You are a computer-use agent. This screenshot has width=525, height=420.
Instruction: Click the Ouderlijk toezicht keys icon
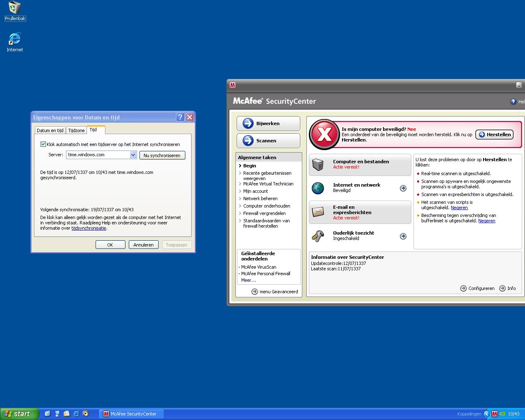pyautogui.click(x=318, y=236)
